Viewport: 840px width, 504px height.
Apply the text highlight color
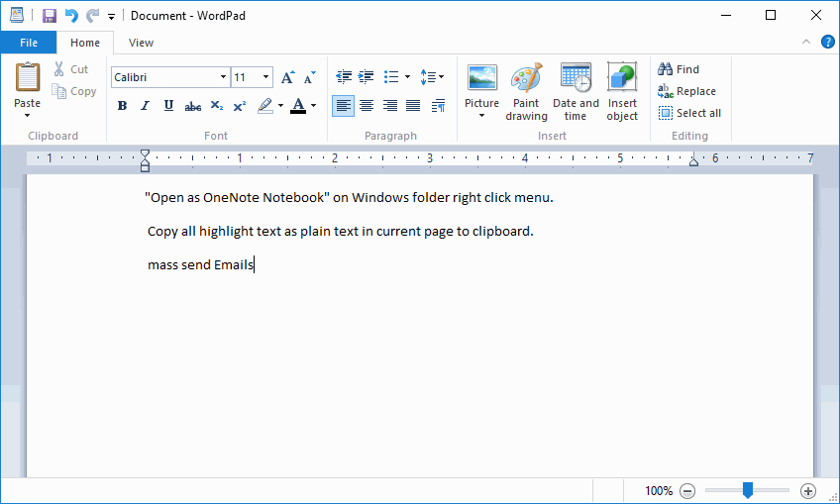pos(265,106)
